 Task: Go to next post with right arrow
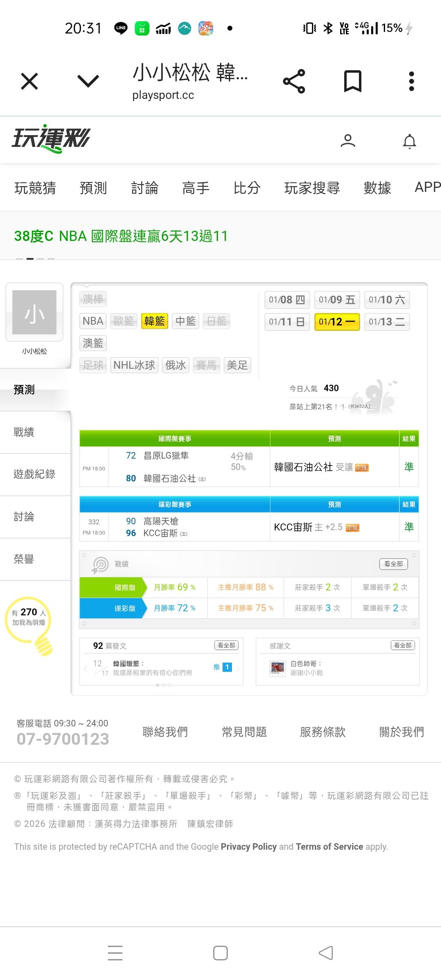coord(238,668)
